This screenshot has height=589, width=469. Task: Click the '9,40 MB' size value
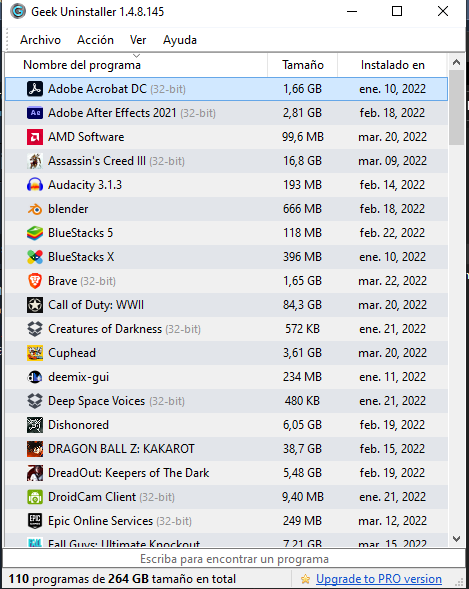[x=303, y=497]
